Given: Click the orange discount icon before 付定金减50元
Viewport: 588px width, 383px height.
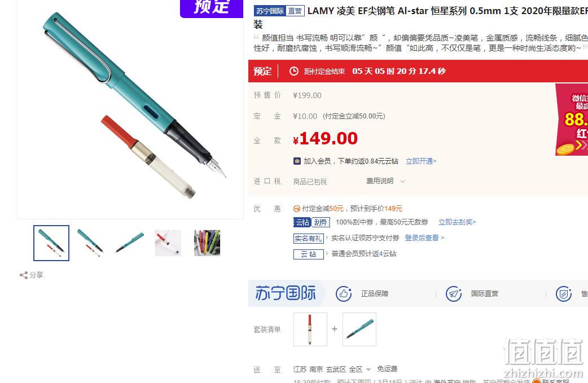Looking at the screenshot, I should pos(297,209).
